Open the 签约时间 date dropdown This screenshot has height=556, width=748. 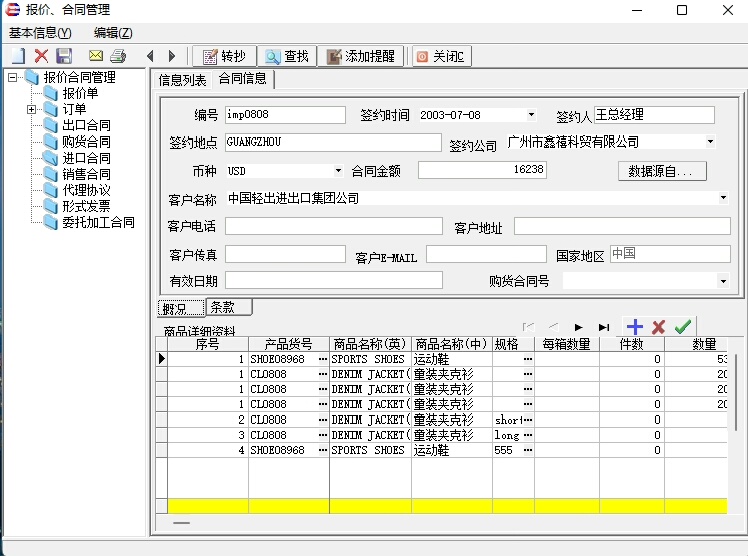point(531,115)
